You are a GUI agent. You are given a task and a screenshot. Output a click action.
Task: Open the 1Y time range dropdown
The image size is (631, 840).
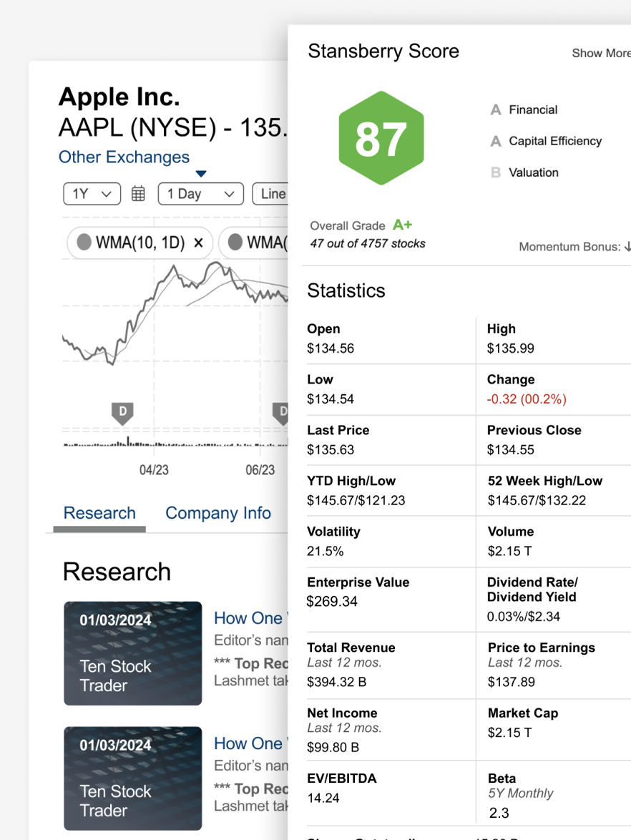(92, 194)
